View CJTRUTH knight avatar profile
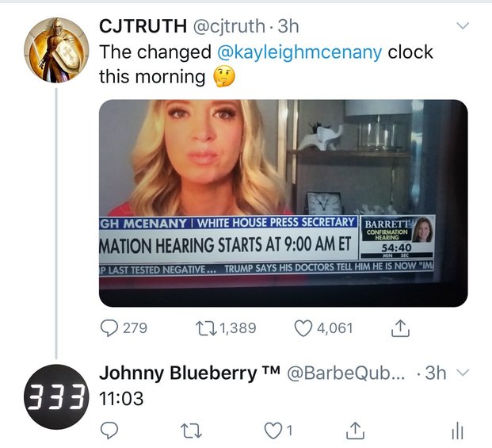The width and height of the screenshot is (492, 448). (x=56, y=50)
